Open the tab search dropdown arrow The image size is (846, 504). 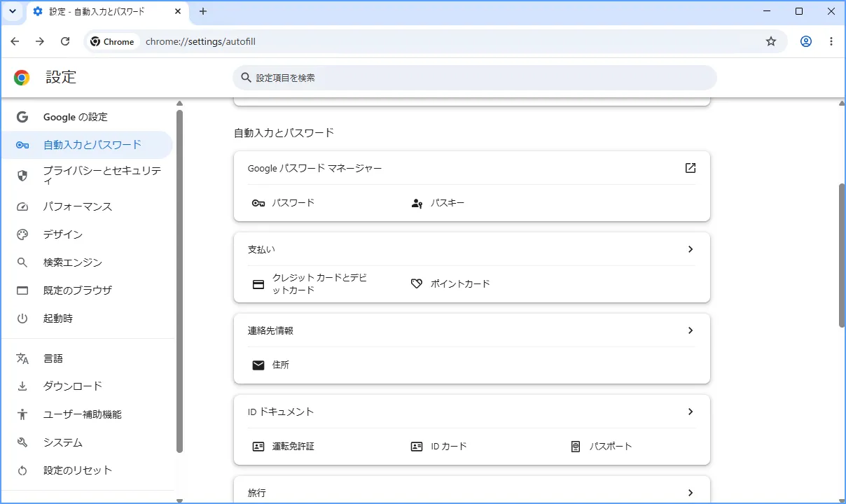(13, 11)
